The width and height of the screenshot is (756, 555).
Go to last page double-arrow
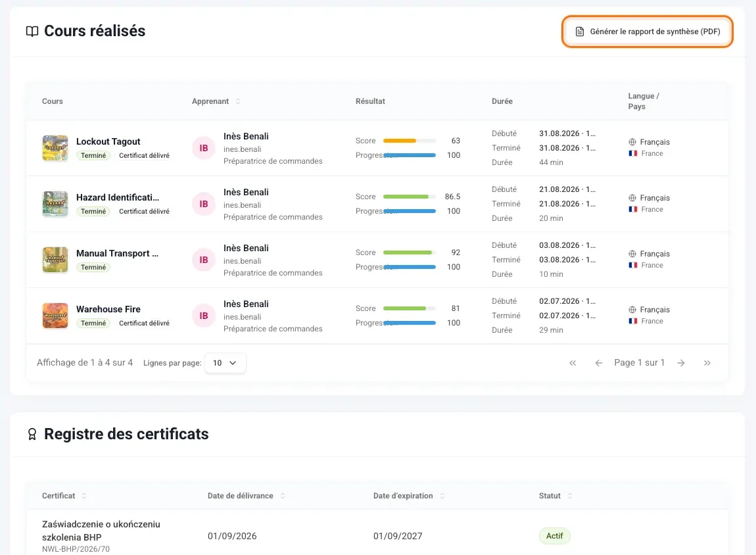[707, 363]
